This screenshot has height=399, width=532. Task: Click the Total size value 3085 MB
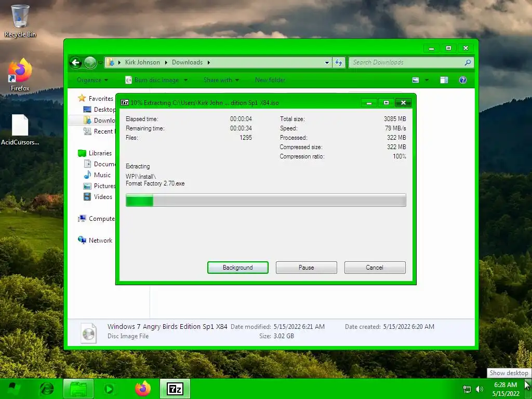[395, 119]
